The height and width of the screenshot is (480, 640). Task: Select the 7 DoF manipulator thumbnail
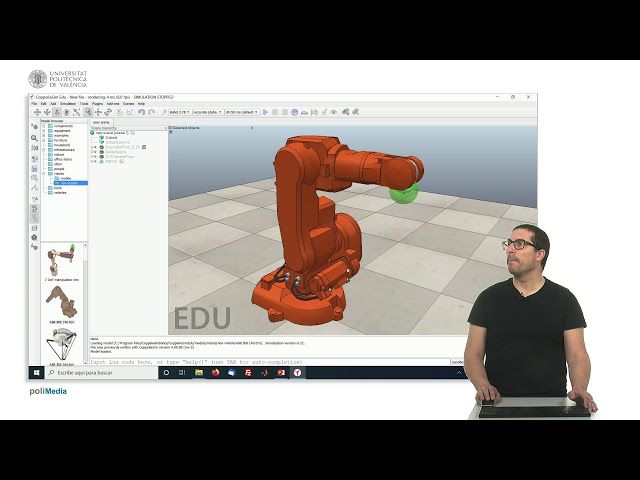(62, 260)
